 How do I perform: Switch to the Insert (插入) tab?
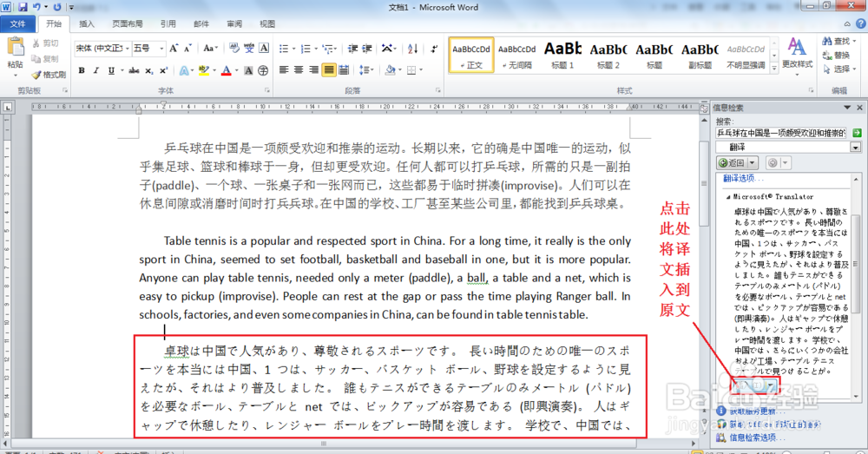click(87, 23)
